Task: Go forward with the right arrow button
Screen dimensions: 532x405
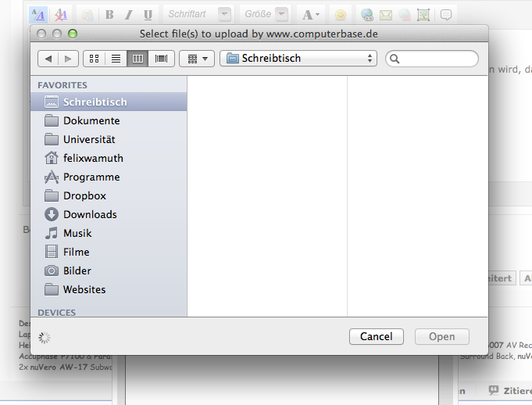Action: (68, 59)
